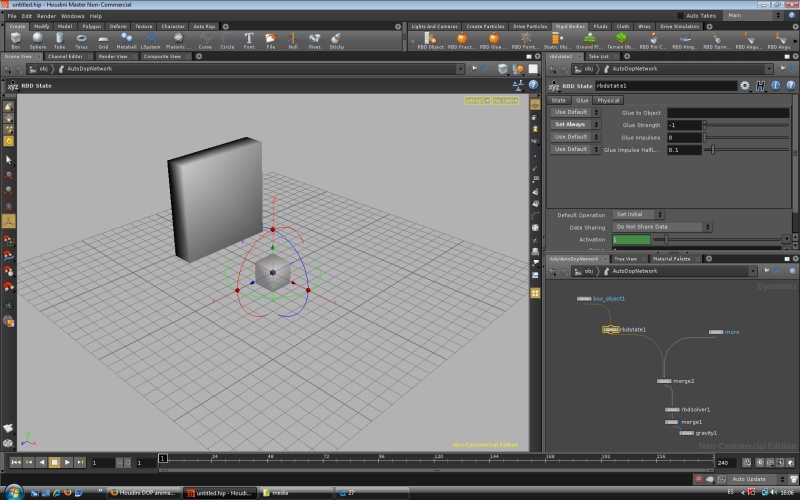Switch to the Fluids shelf tab
The image size is (800, 500).
601,26
